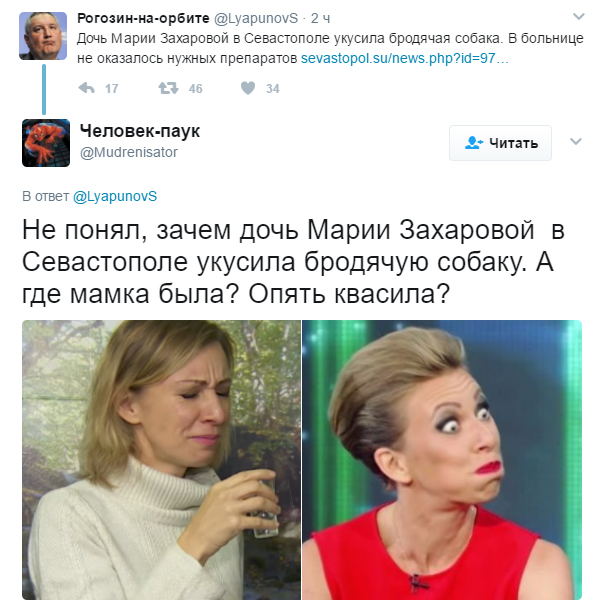Click the follow person icon in Читать button
This screenshot has width=606, height=612.
point(474,143)
